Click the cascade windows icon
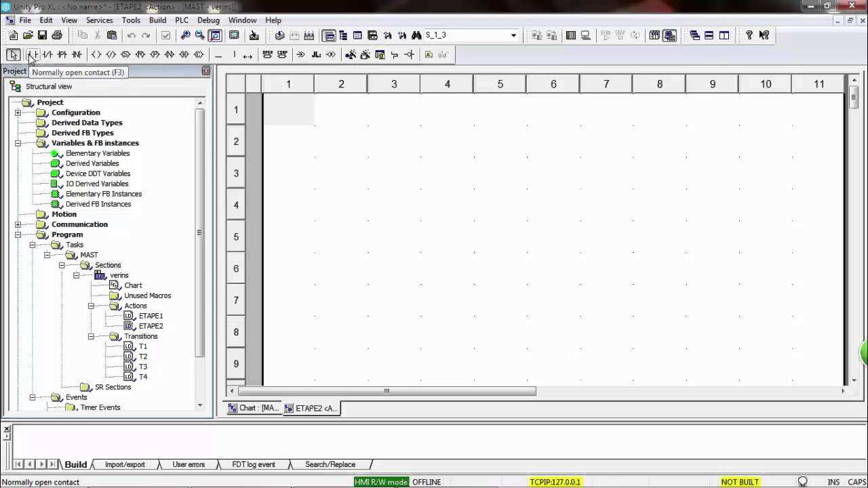The width and height of the screenshot is (868, 488). (695, 35)
